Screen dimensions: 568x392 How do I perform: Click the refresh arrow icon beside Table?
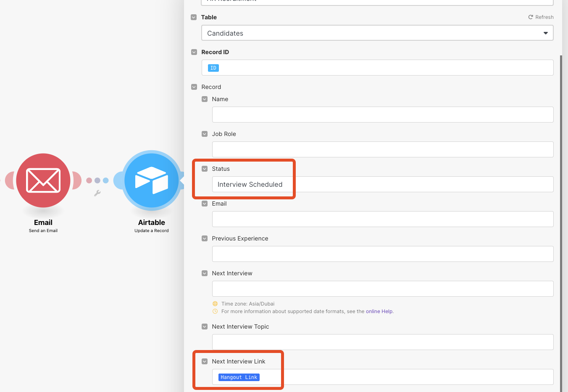click(x=531, y=17)
